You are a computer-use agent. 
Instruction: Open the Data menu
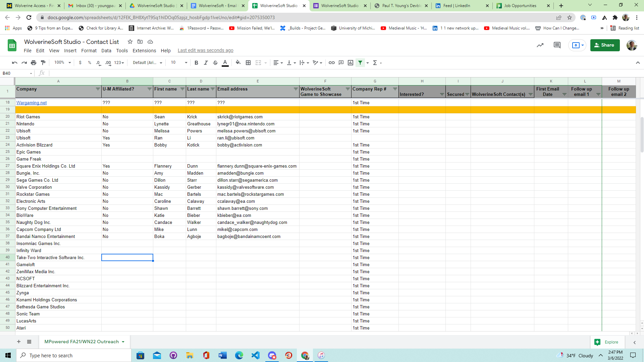point(106,51)
